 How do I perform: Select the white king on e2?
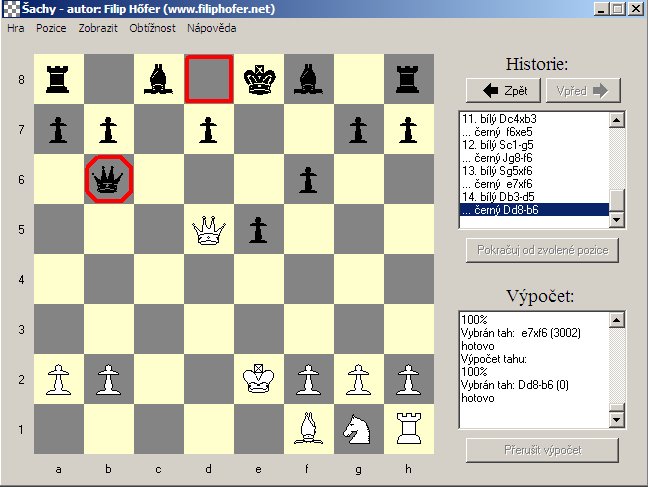click(x=259, y=379)
